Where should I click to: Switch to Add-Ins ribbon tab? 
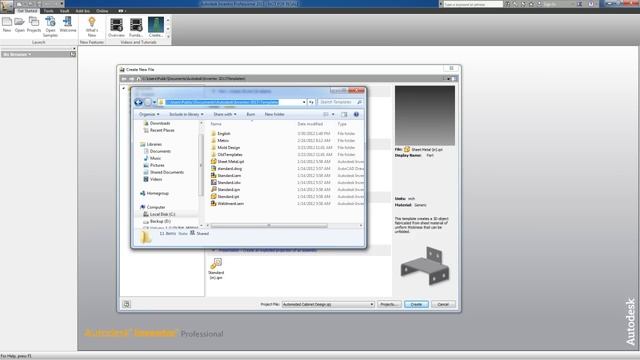point(82,11)
